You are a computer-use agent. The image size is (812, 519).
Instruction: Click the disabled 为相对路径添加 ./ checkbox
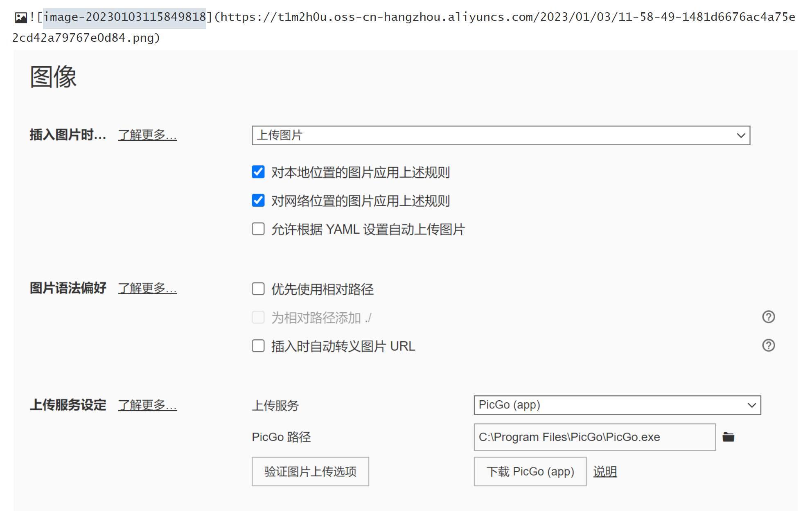coord(258,317)
